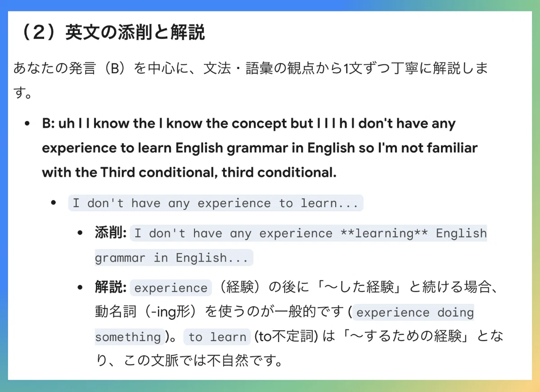Click the code chip 'I don't have any experience to learn...'

click(216, 203)
